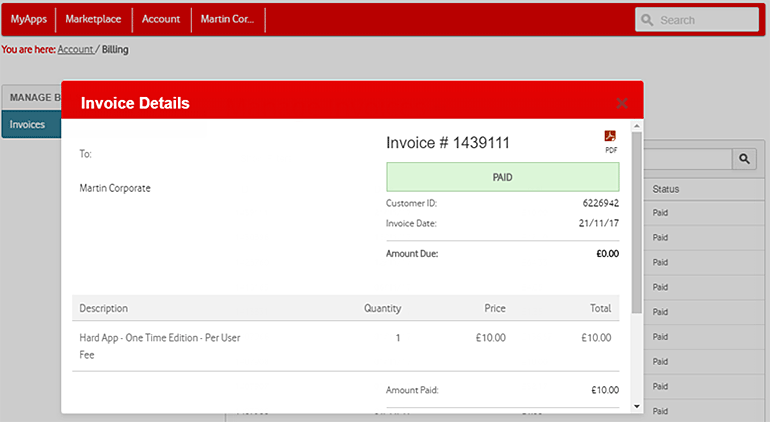770x422 pixels.
Task: Download the invoice PDF icon
Action: [610, 137]
